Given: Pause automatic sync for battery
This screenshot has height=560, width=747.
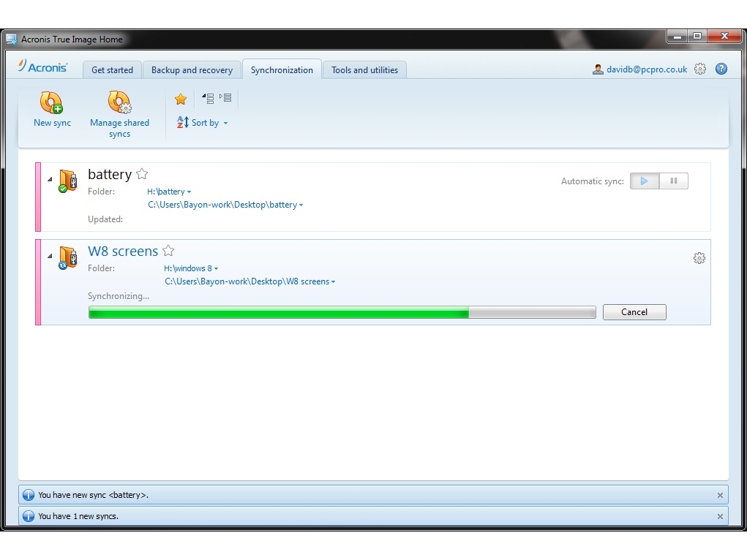Looking at the screenshot, I should [x=674, y=181].
